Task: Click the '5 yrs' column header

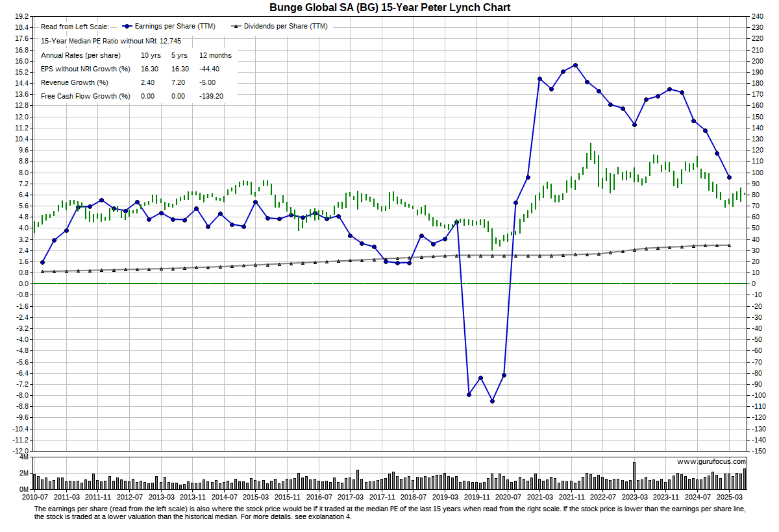Action: tap(180, 55)
